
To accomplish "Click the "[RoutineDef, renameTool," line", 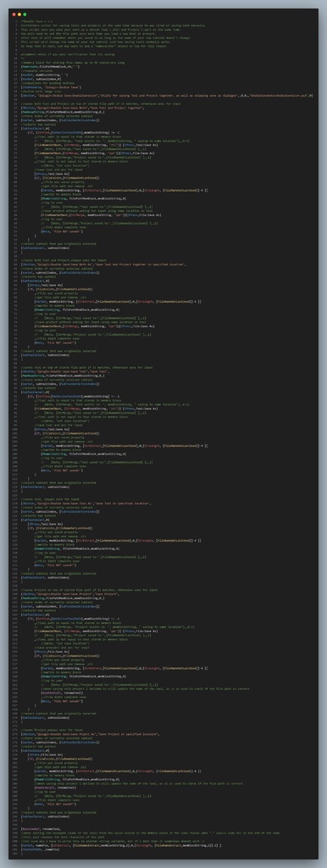I will coord(41,828).
